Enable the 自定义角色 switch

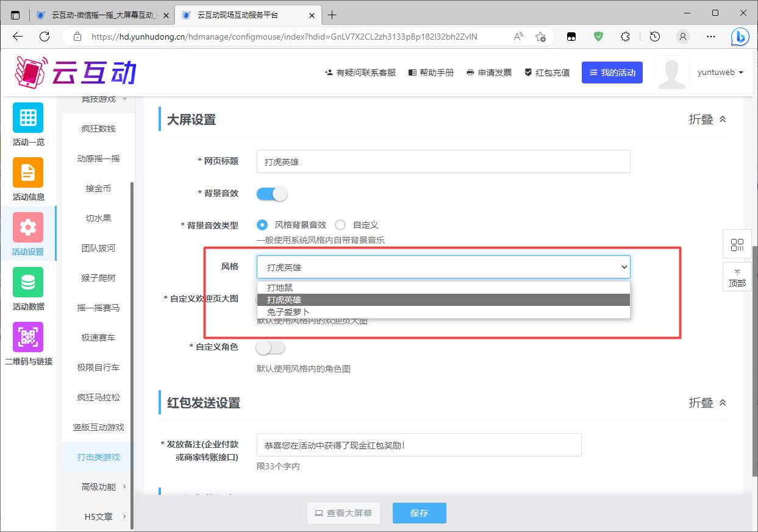tap(271, 347)
